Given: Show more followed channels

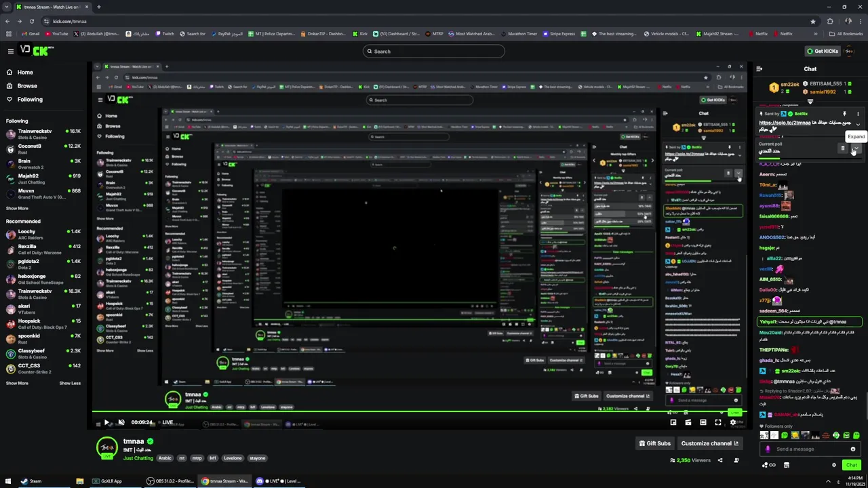Looking at the screenshot, I should 17,208.
